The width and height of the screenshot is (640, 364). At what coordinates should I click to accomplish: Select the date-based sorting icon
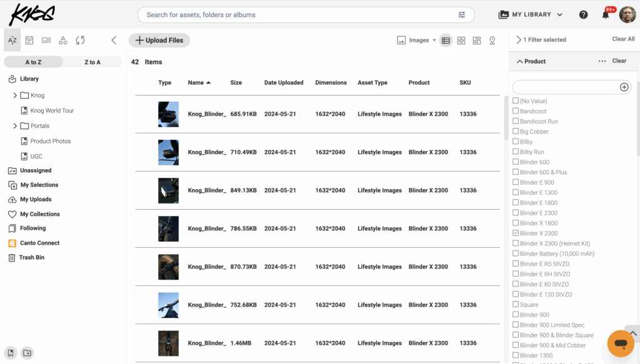(29, 39)
